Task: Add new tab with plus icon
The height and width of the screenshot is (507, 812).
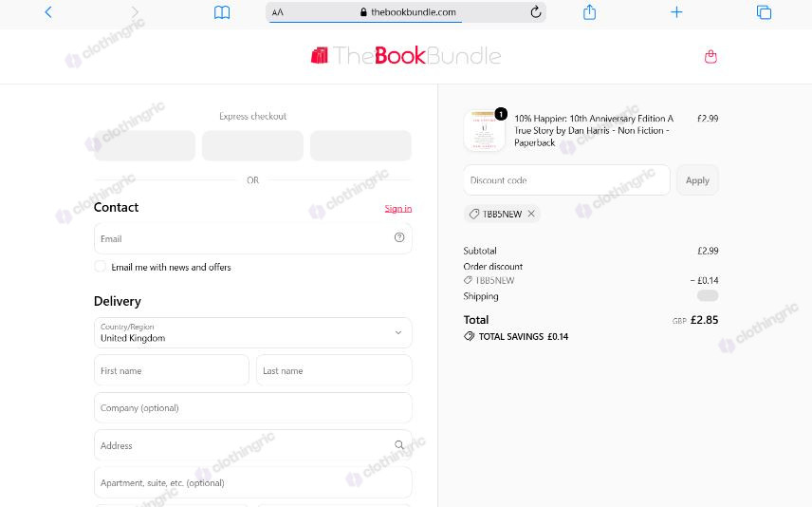Action: (676, 12)
